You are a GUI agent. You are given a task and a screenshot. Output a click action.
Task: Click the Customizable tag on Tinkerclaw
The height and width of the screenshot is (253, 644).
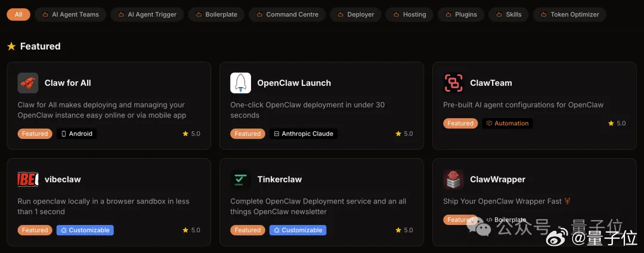(x=298, y=230)
